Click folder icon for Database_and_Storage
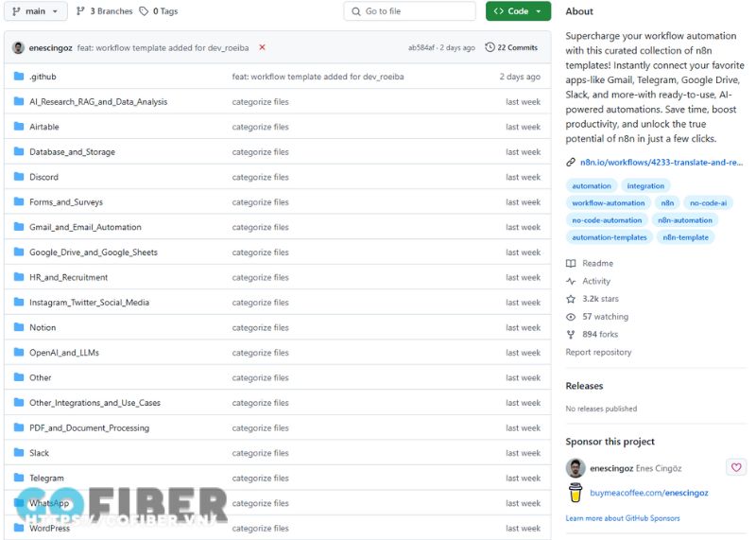The image size is (756, 540). (19, 151)
